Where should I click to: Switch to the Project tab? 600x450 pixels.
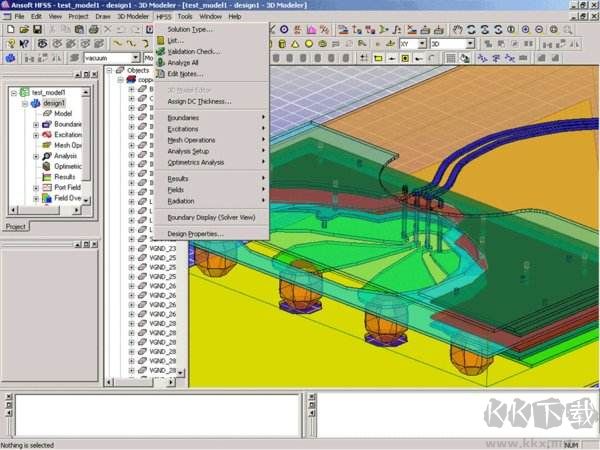pos(16,227)
